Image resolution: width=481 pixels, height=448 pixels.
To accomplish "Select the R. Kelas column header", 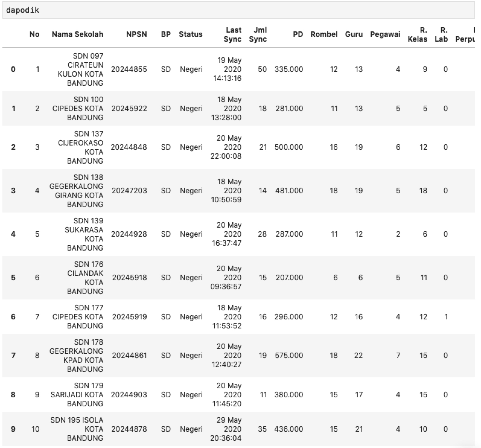I will [x=417, y=34].
